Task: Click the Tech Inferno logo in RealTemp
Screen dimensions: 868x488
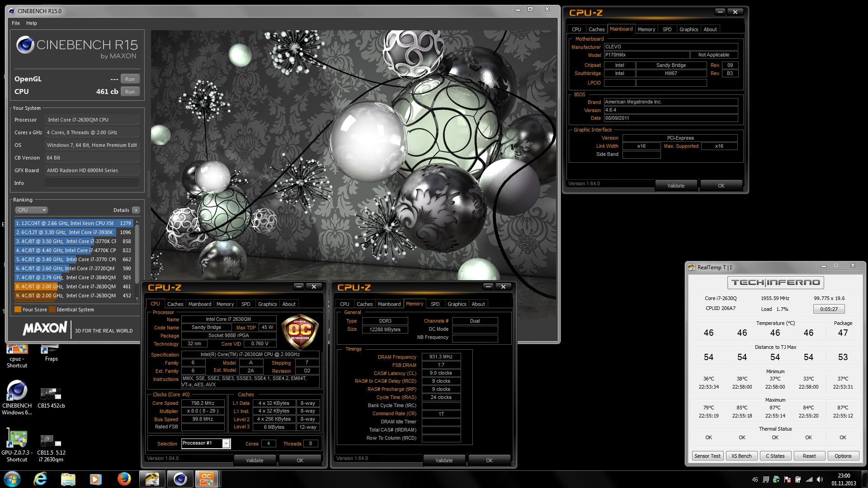Action: pos(775,282)
